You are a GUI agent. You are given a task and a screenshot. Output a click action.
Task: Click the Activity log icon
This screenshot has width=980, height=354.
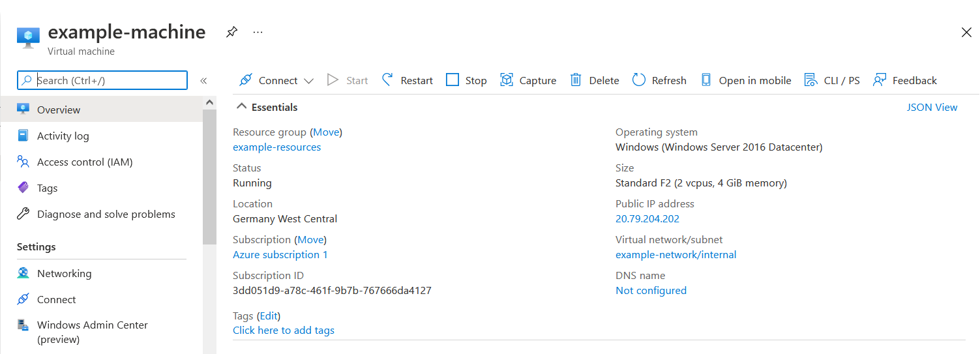click(x=23, y=136)
